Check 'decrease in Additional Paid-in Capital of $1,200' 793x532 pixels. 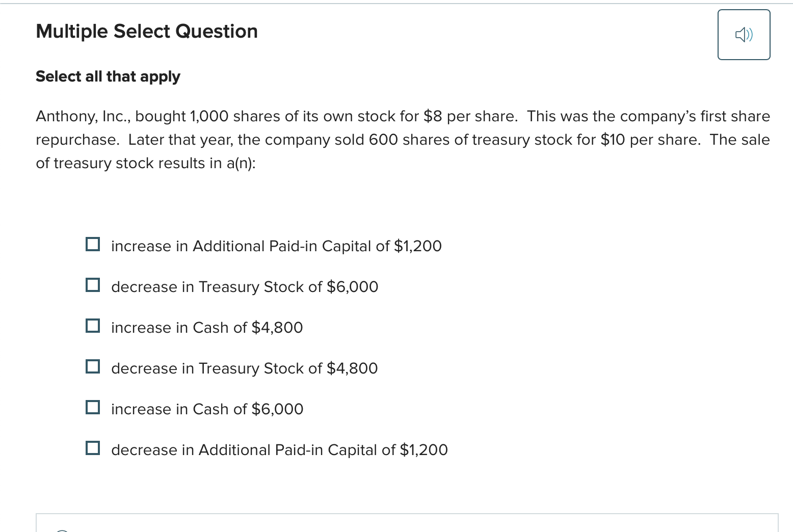[93, 447]
